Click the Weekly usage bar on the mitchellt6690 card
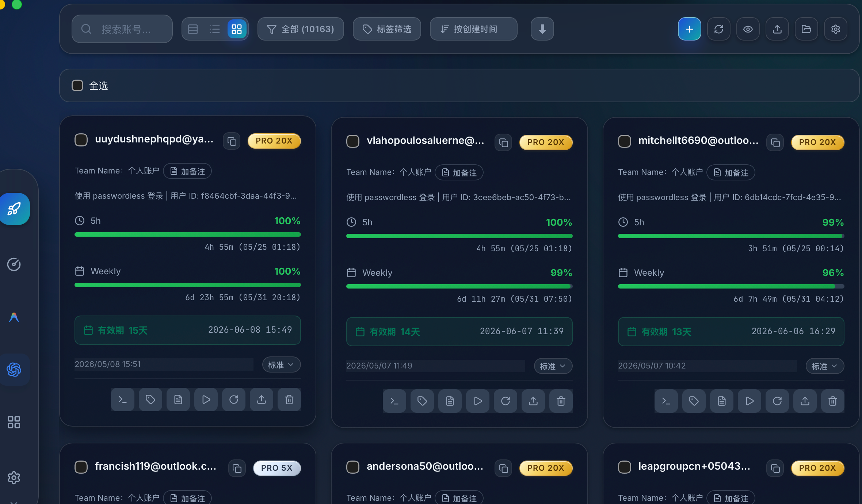Image resolution: width=862 pixels, height=504 pixels. coord(731,286)
